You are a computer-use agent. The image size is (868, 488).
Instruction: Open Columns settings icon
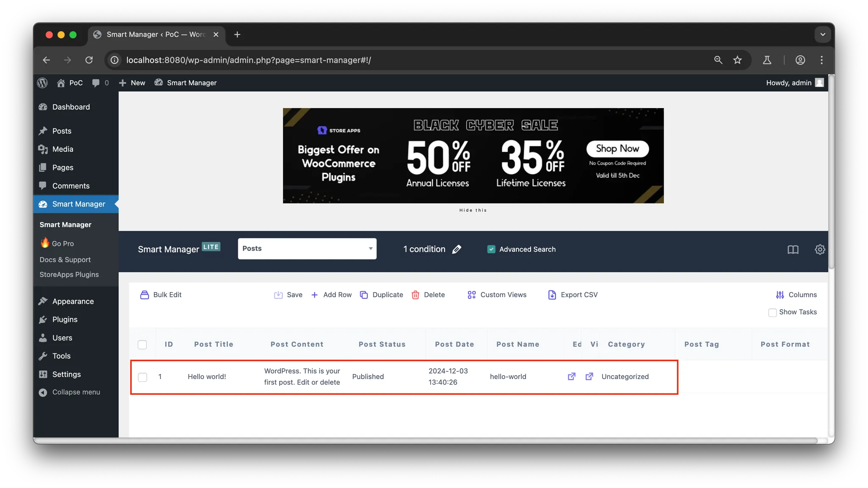coord(780,295)
